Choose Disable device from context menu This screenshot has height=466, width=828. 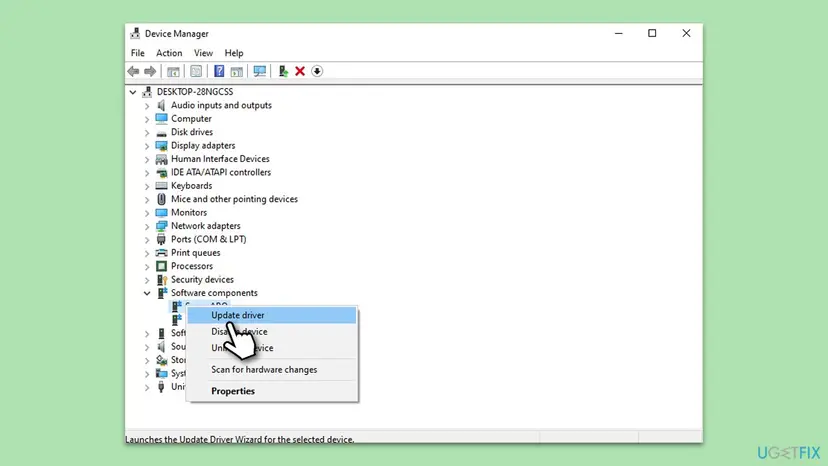click(272, 331)
